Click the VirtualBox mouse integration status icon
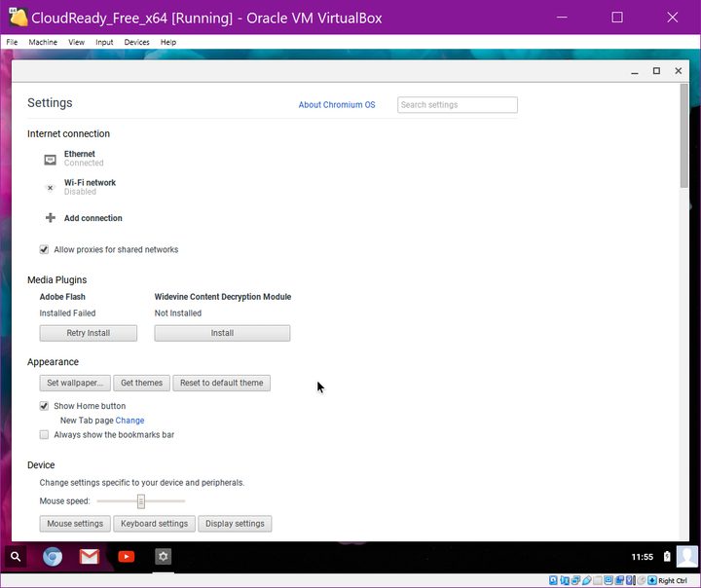Viewport: 701px width, 588px height. point(642,580)
